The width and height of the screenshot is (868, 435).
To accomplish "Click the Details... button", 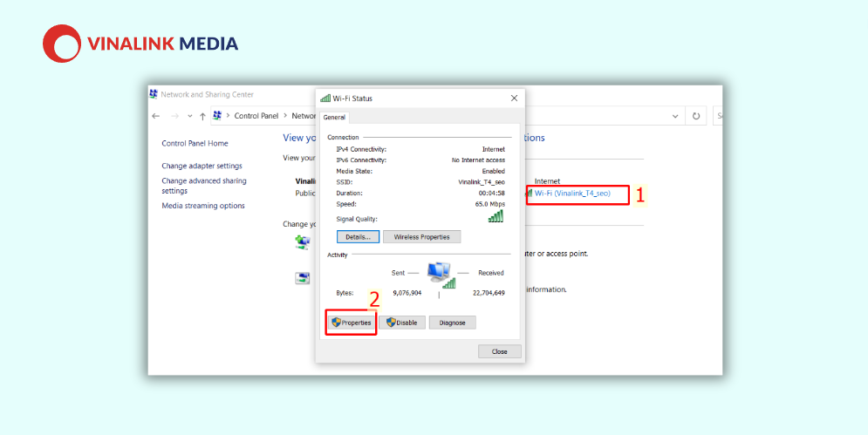I will 359,237.
